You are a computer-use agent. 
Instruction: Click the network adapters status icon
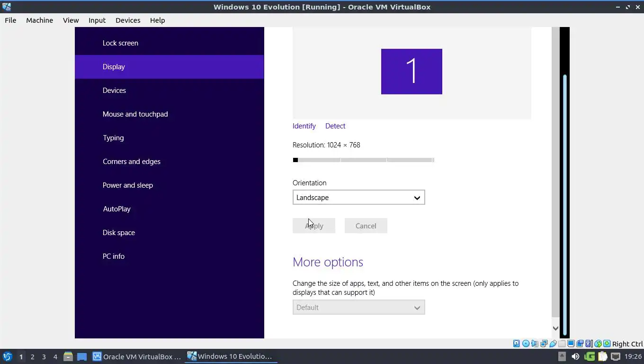click(544, 344)
